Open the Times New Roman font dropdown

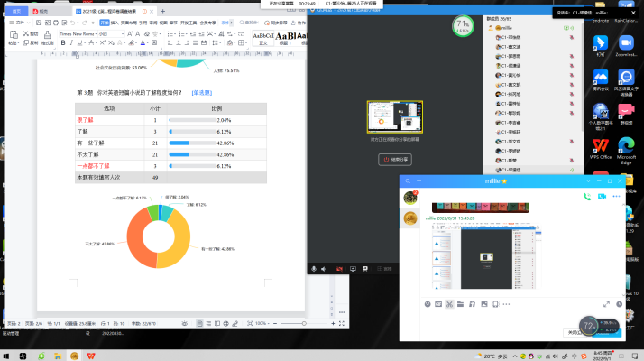pyautogui.click(x=81, y=33)
